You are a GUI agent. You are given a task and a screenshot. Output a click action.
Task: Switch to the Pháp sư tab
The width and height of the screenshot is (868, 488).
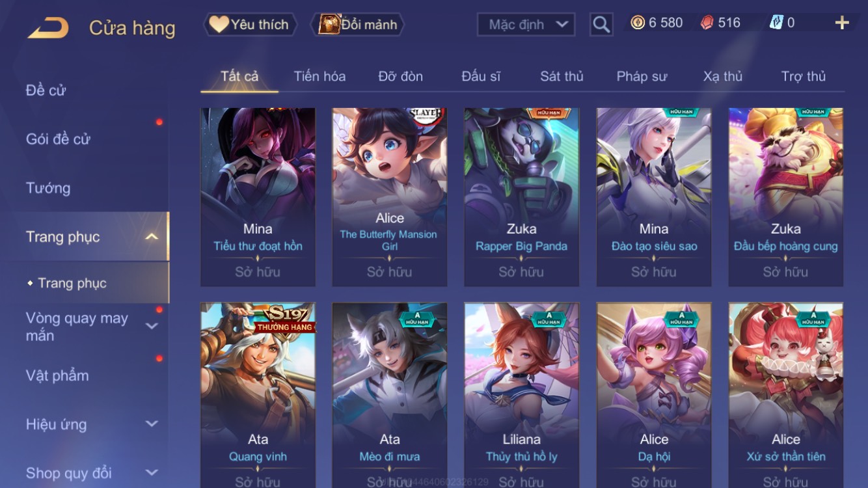[642, 76]
